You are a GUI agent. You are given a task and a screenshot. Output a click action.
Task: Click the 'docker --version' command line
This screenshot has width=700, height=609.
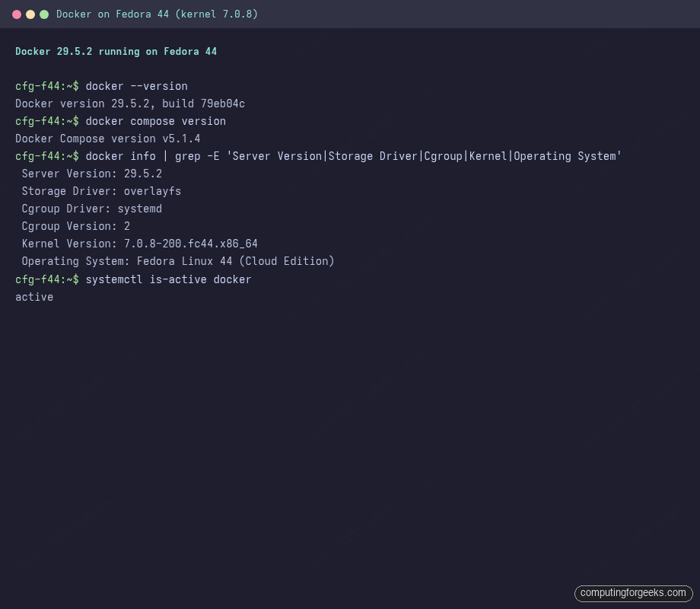coord(101,86)
